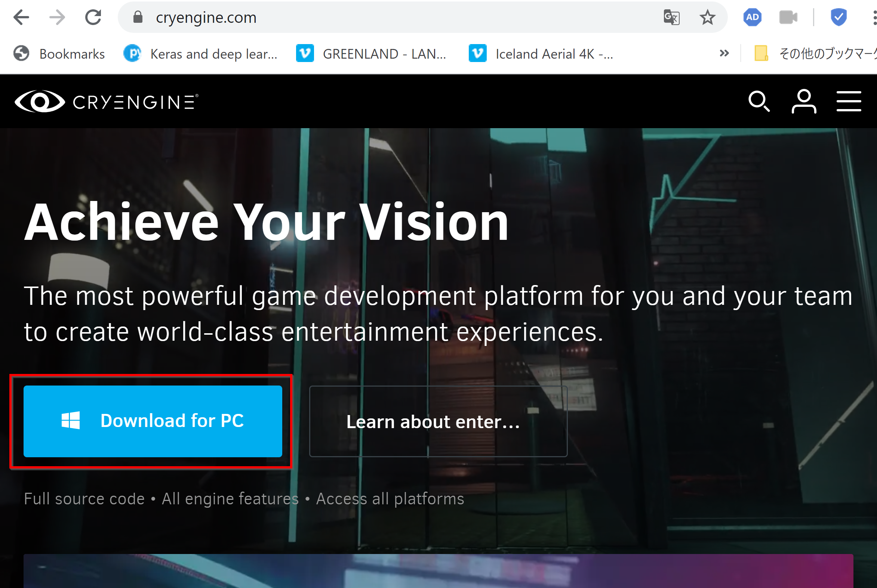This screenshot has height=588, width=877.
Task: Click the Access all platforms text
Action: (390, 499)
